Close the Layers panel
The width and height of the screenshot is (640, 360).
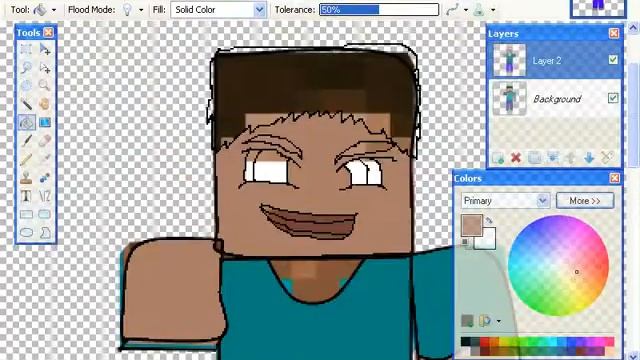(x=614, y=33)
